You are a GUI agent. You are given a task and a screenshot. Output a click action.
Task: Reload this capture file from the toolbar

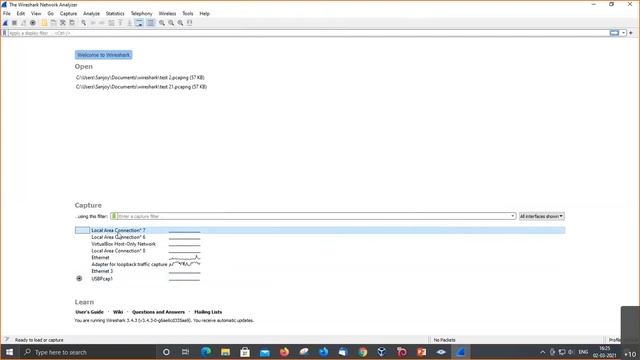pyautogui.click(x=72, y=23)
